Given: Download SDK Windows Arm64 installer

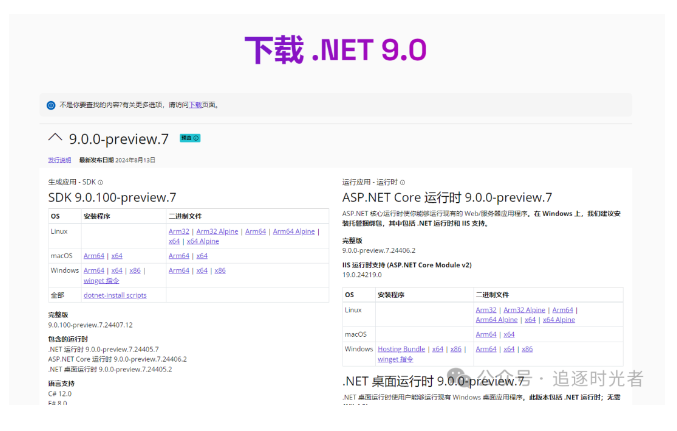Looking at the screenshot, I should point(94,270).
